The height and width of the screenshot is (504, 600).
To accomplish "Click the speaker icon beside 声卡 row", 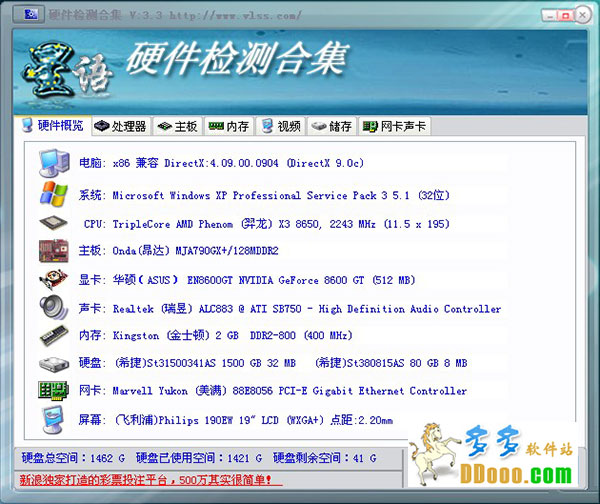I will (x=54, y=307).
